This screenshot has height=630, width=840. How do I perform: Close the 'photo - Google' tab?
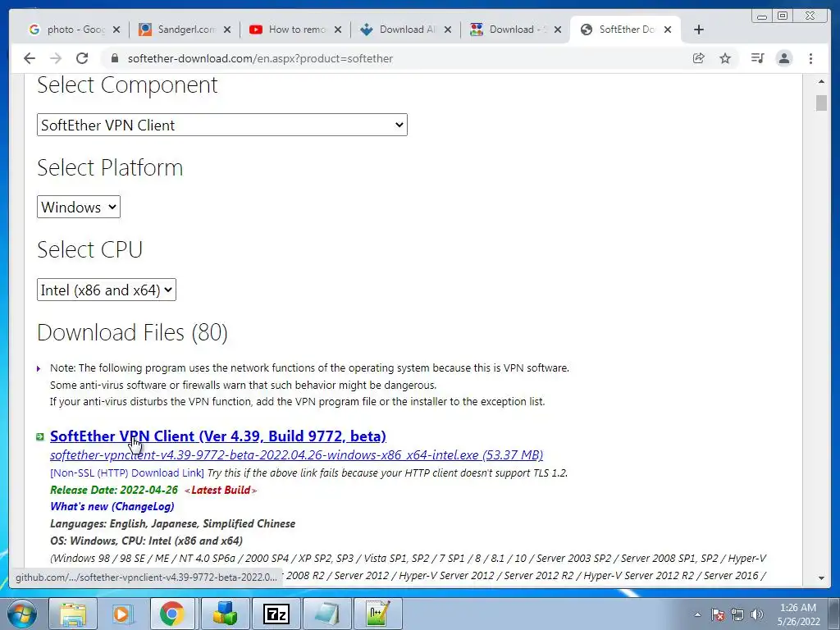(x=116, y=30)
